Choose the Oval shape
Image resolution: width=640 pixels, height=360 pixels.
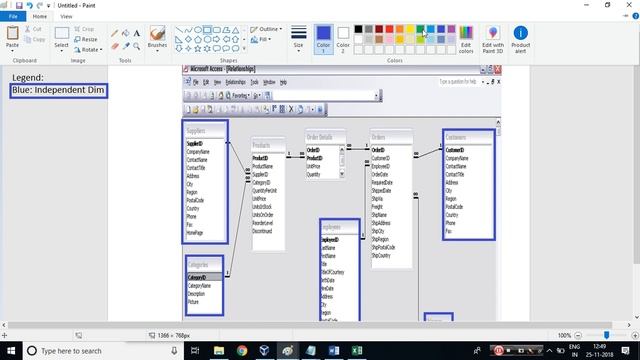click(198, 30)
